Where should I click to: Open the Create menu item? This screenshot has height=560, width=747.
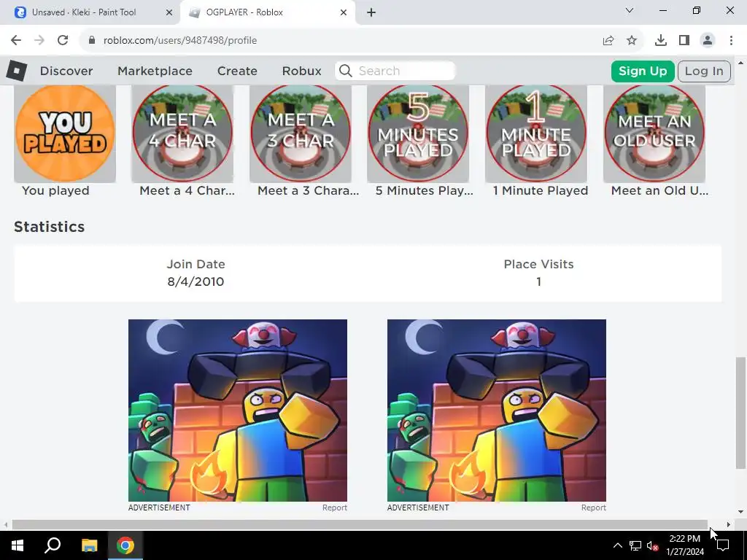pyautogui.click(x=237, y=71)
